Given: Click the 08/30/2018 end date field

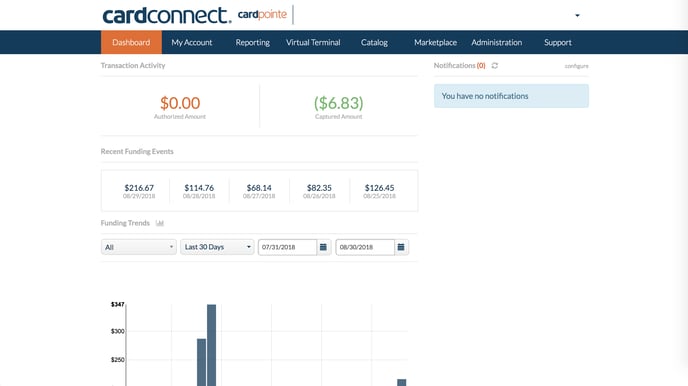Looking at the screenshot, I should (365, 247).
